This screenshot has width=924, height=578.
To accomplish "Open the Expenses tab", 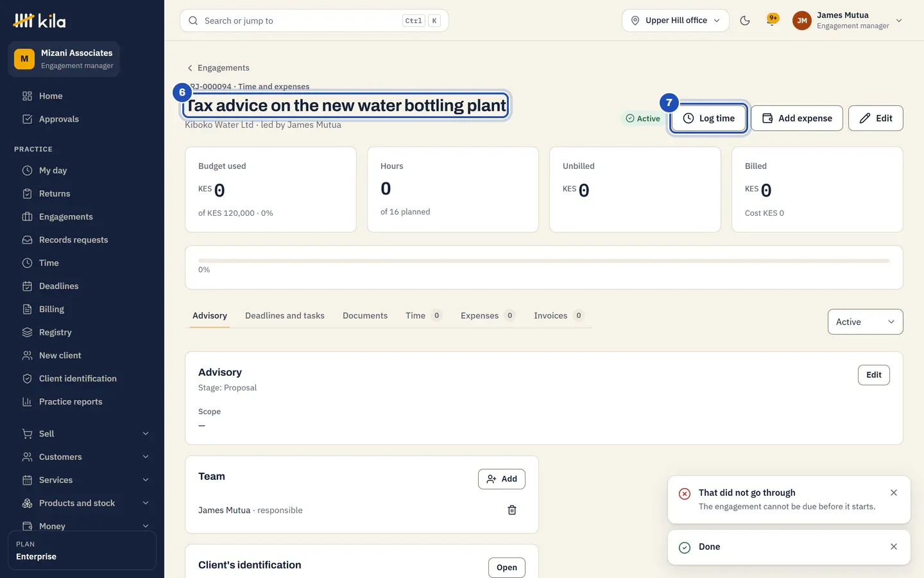I will pyautogui.click(x=487, y=315).
